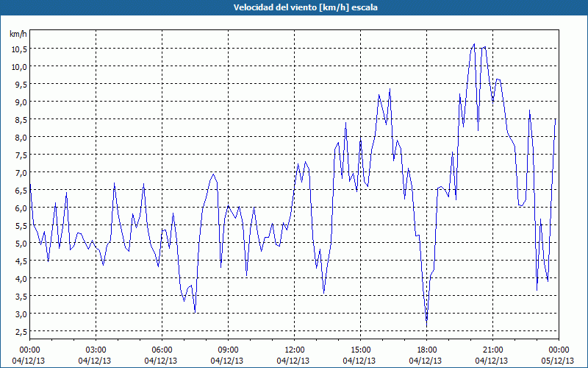588x368 pixels.
Task: Click the "9,0" y-axis label
Action: point(21,102)
